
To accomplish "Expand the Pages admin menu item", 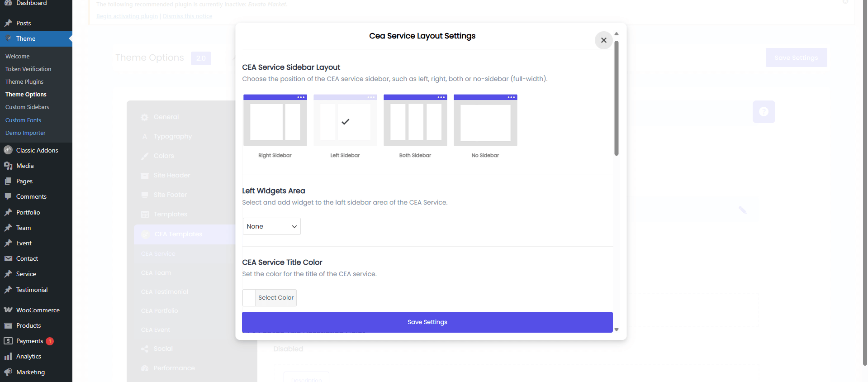I will (24, 181).
